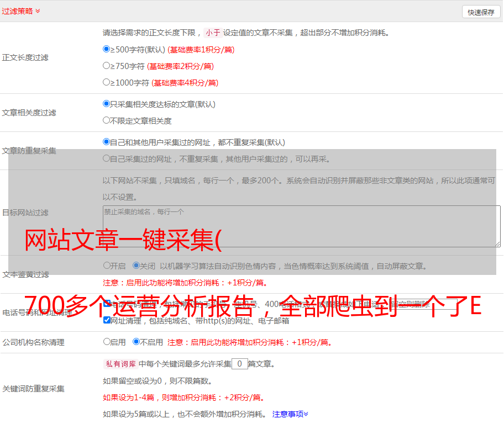Select the ≥750字符 length option
This screenshot has height=424, width=504.
[106, 66]
